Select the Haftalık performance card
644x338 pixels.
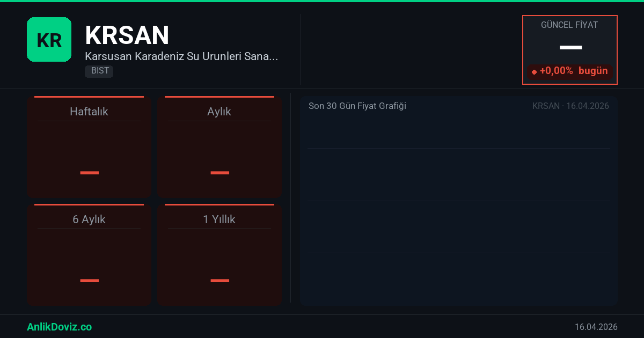click(x=89, y=148)
